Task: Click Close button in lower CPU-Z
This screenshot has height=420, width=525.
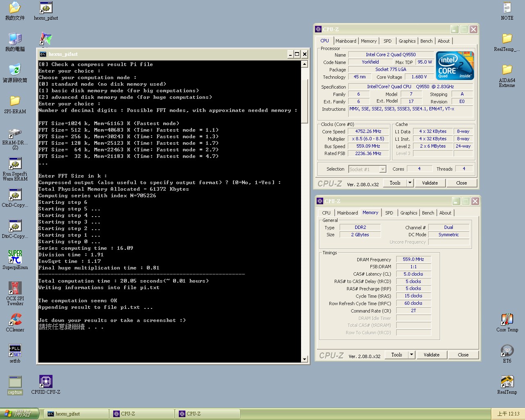Action: 463,355
